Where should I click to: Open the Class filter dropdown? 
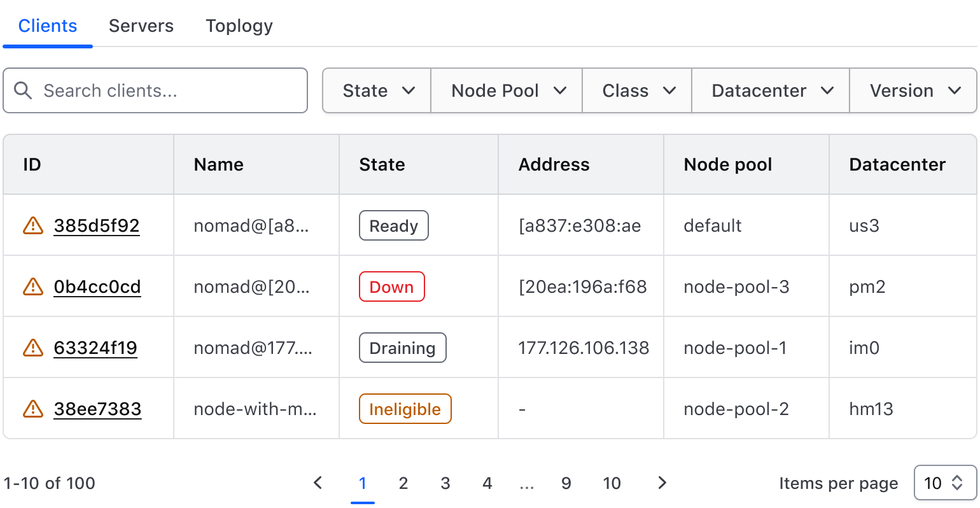point(638,90)
